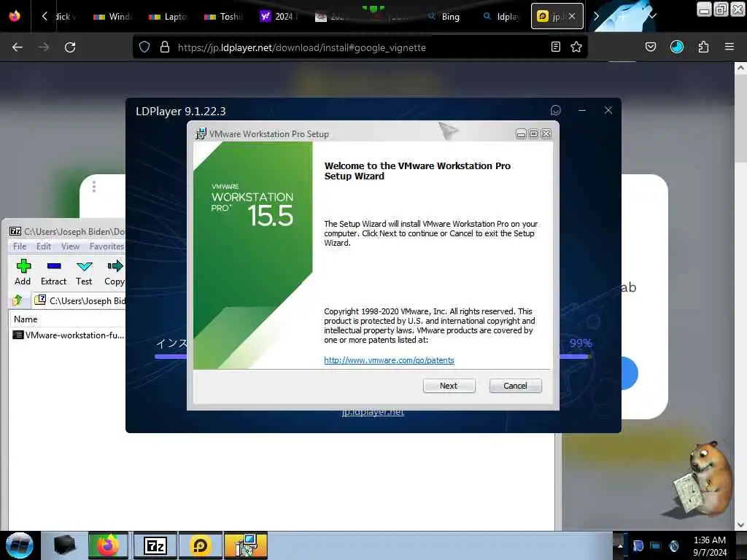Click the site security padlock icon
The image size is (747, 560).
point(165,47)
